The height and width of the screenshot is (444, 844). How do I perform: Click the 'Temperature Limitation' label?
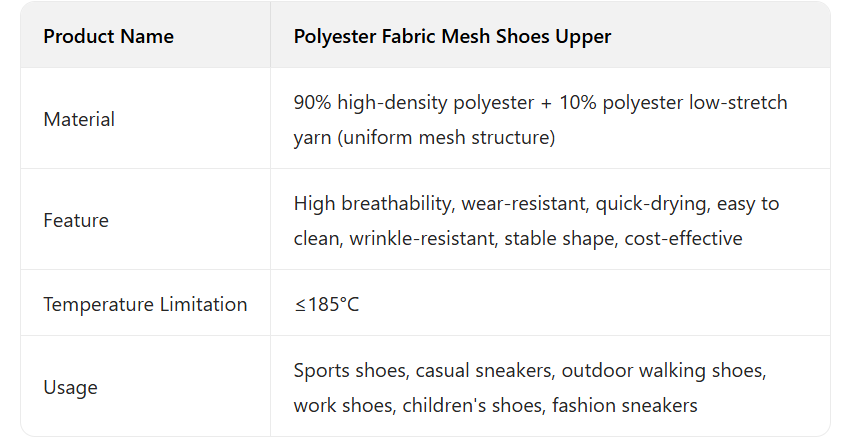tap(145, 304)
